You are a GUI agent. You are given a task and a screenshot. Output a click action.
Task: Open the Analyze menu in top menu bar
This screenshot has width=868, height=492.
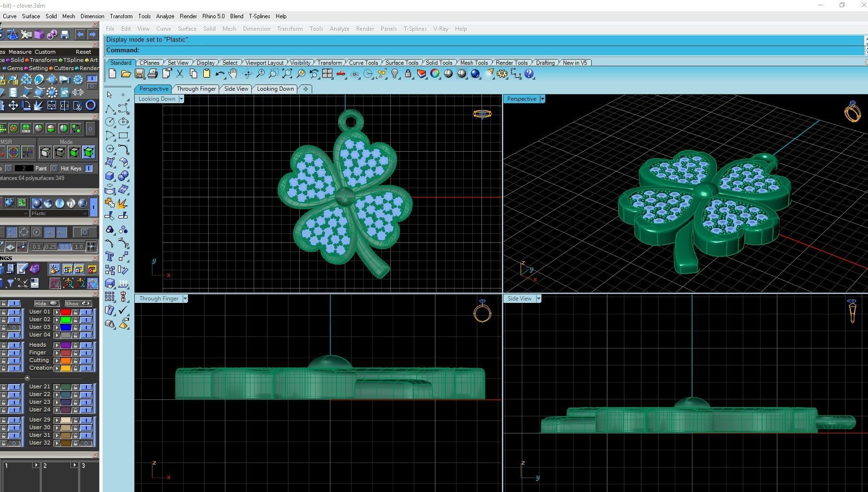(165, 16)
